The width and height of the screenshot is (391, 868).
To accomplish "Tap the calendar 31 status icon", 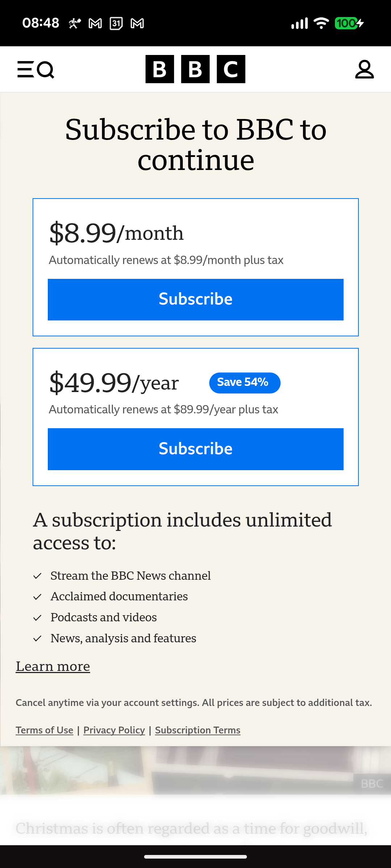I will [116, 24].
